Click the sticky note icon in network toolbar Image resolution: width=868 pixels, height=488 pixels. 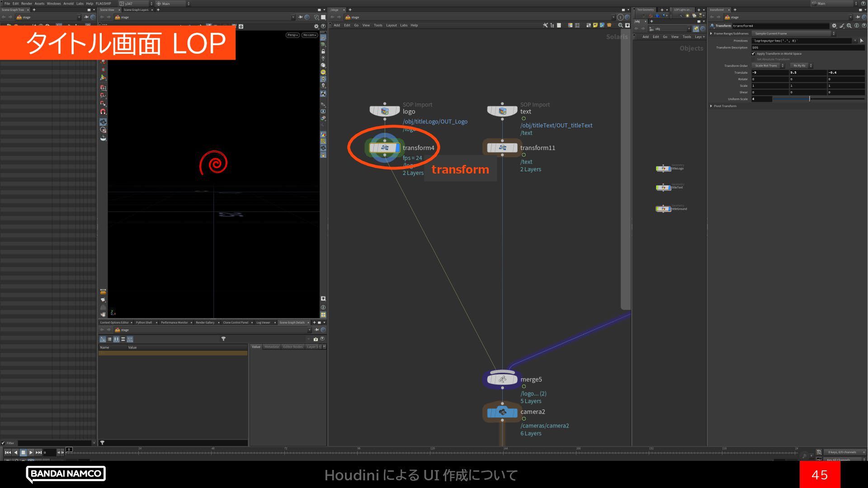tap(595, 25)
